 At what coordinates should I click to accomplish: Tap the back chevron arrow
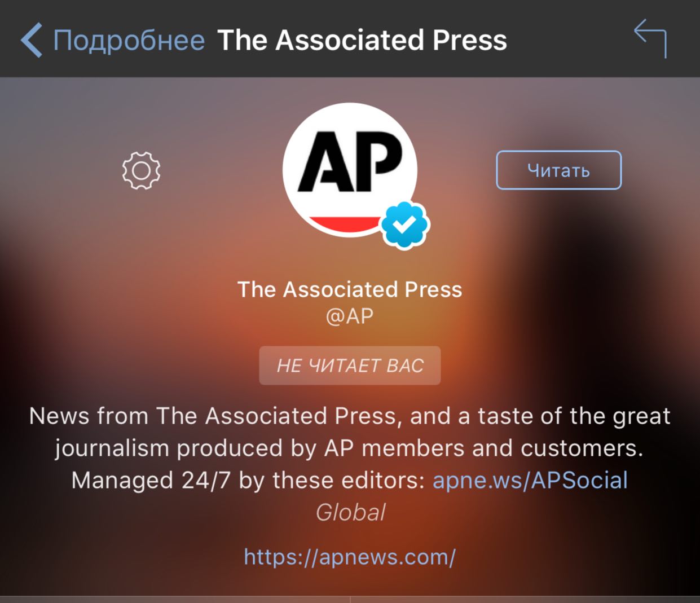(32, 40)
